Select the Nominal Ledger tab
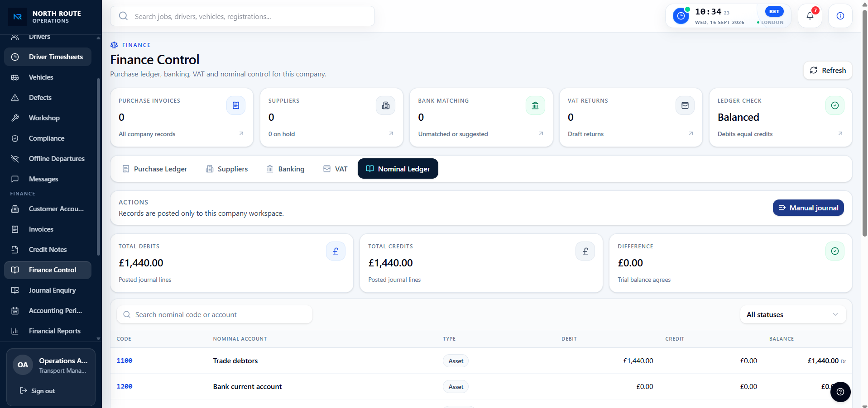The width and height of the screenshot is (868, 408). 398,169
